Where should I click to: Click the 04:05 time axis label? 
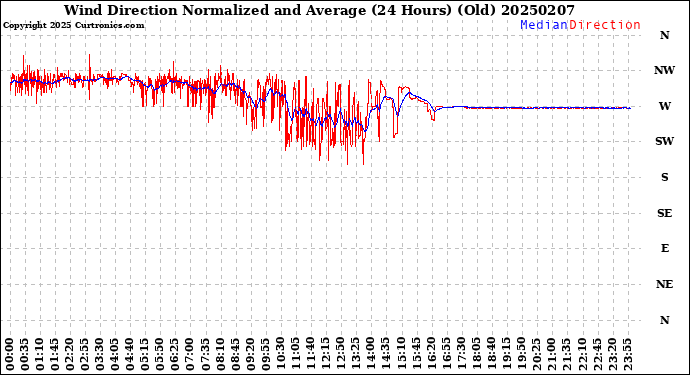(x=115, y=355)
